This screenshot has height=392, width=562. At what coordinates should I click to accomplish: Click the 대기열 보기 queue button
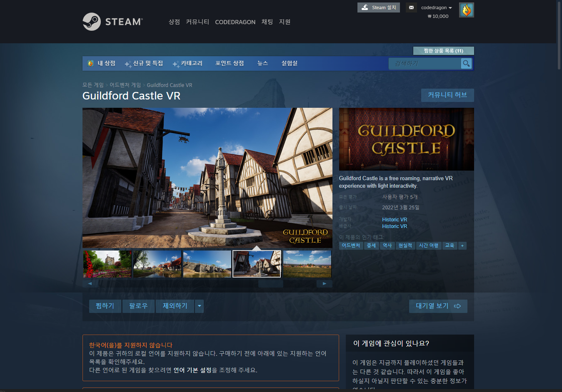438,306
